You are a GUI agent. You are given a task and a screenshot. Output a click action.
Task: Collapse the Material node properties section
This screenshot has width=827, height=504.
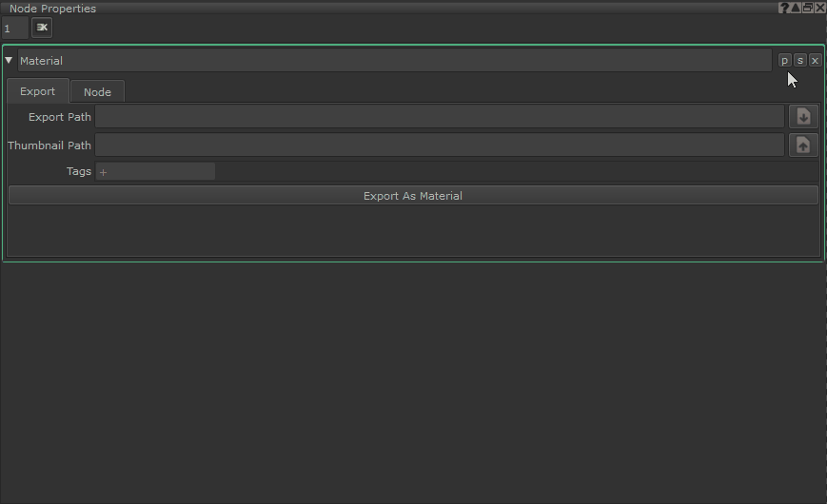click(10, 61)
